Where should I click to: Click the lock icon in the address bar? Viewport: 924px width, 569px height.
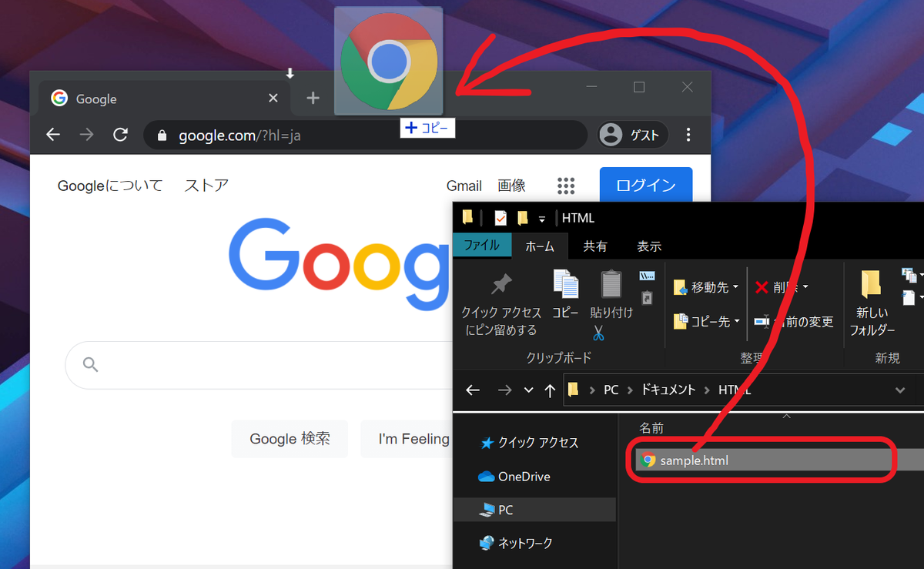162,134
